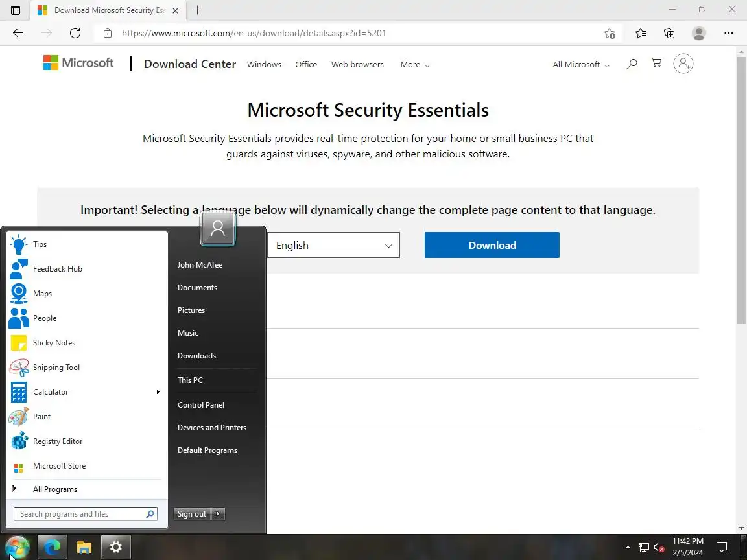This screenshot has height=560, width=747.
Task: Show hidden system tray icons
Action: coord(628,547)
